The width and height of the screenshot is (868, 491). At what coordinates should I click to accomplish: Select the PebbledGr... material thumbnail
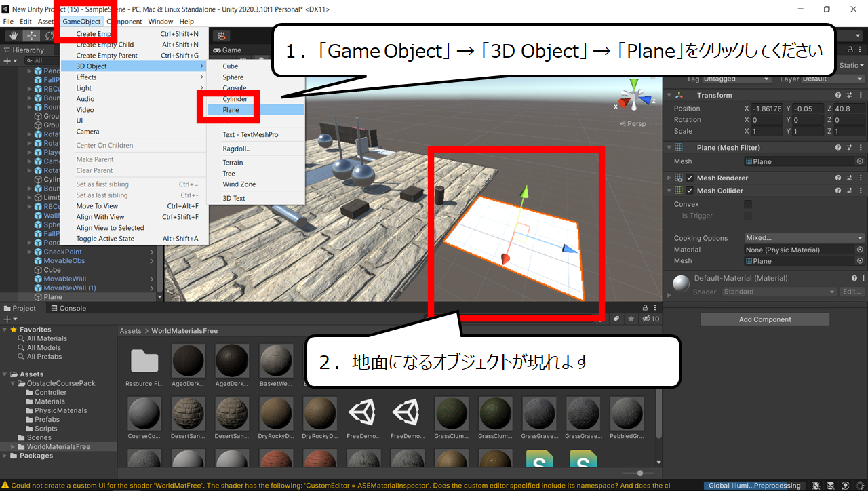click(x=627, y=418)
